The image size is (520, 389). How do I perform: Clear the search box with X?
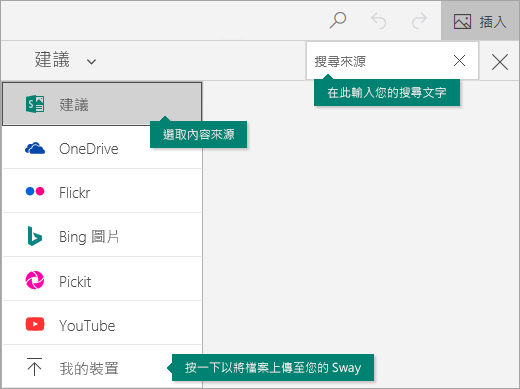tap(459, 61)
